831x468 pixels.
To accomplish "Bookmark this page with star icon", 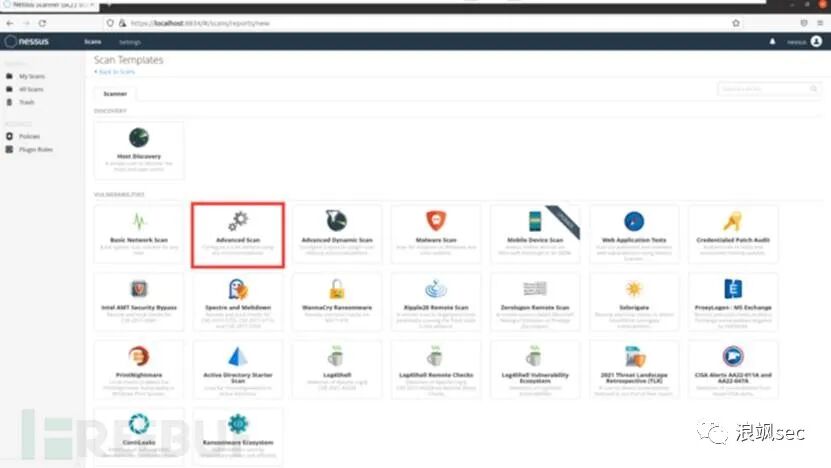I will 736,23.
